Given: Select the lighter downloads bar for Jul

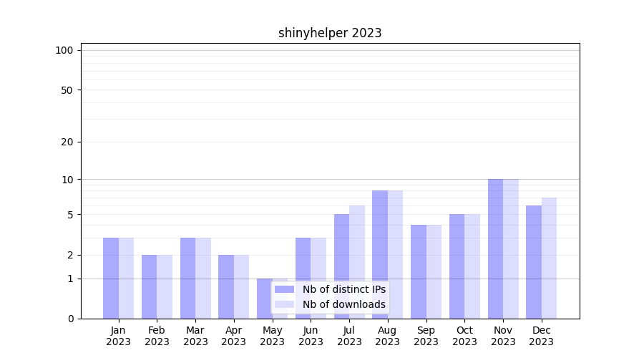Looking at the screenshot, I should [x=357, y=262].
